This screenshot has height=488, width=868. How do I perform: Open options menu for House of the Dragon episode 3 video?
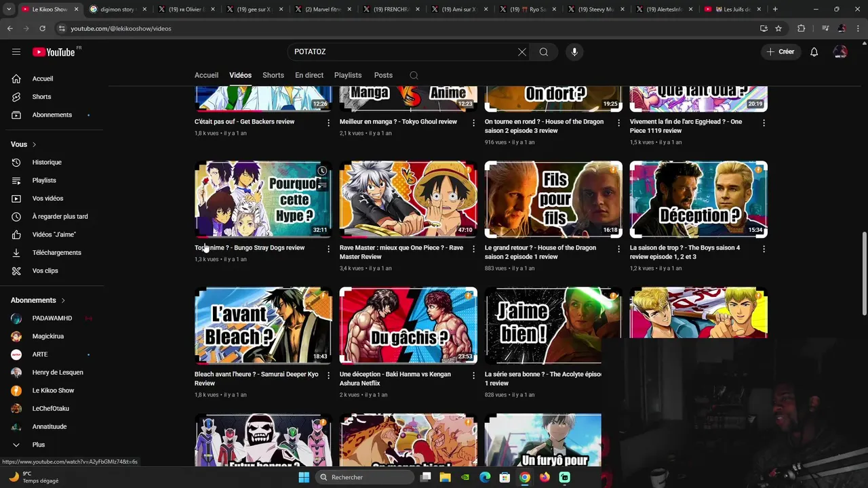[618, 123]
